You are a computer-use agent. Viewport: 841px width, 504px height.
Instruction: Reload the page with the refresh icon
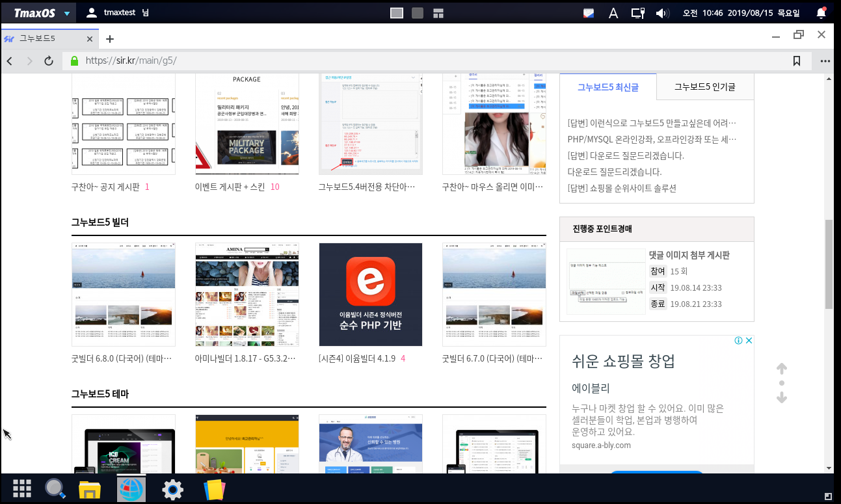coord(48,61)
